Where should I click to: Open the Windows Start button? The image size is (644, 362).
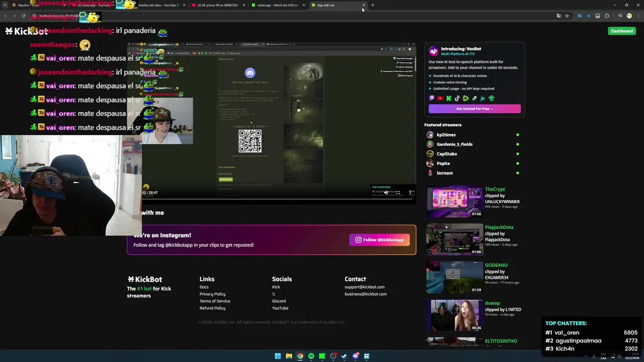pyautogui.click(x=278, y=356)
